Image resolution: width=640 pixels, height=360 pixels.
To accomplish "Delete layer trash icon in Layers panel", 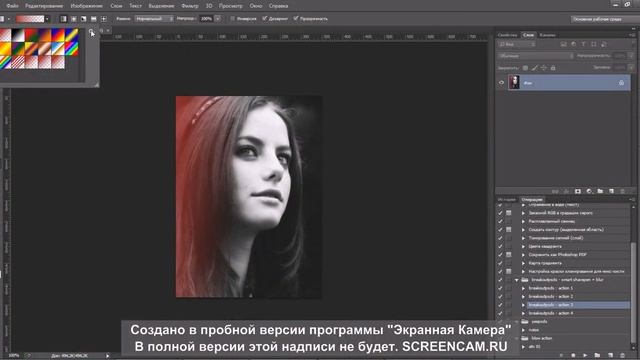I will (622, 191).
